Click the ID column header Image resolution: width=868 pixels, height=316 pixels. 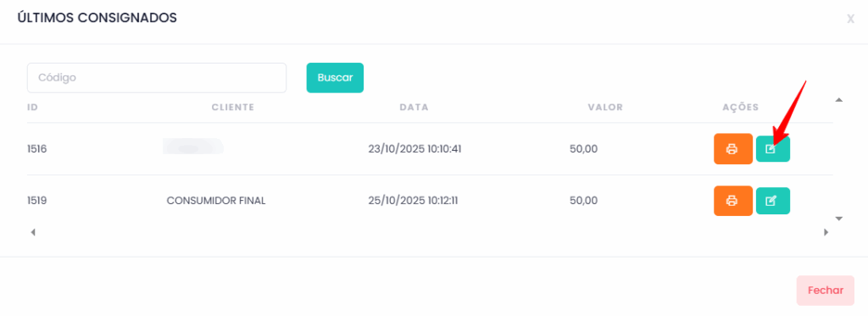click(x=33, y=108)
